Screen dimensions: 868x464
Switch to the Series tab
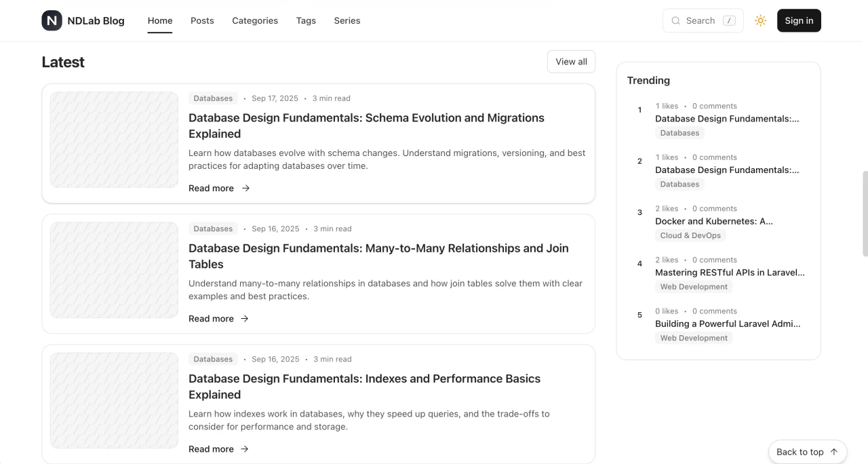(347, 20)
